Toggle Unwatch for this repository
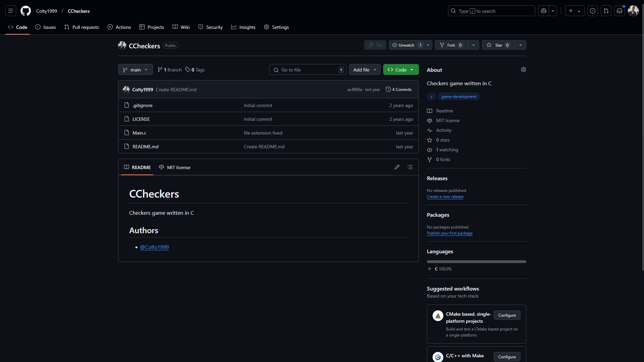644x362 pixels. tap(406, 45)
